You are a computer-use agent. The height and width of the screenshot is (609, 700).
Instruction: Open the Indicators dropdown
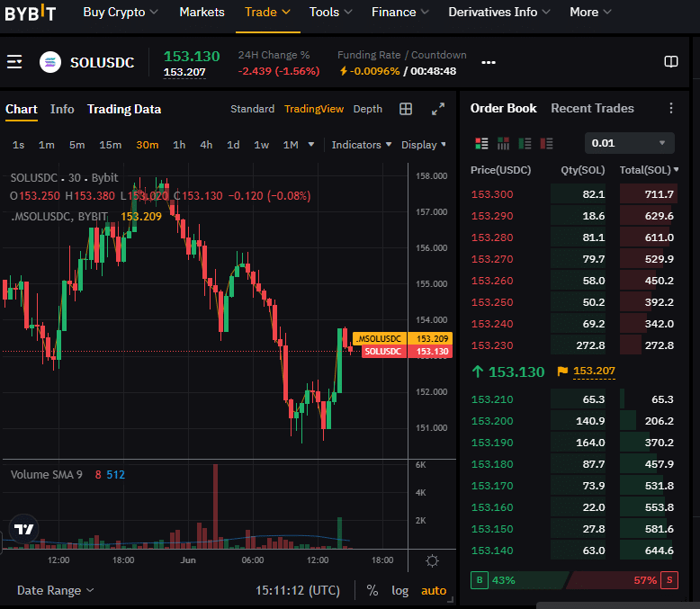click(x=361, y=145)
